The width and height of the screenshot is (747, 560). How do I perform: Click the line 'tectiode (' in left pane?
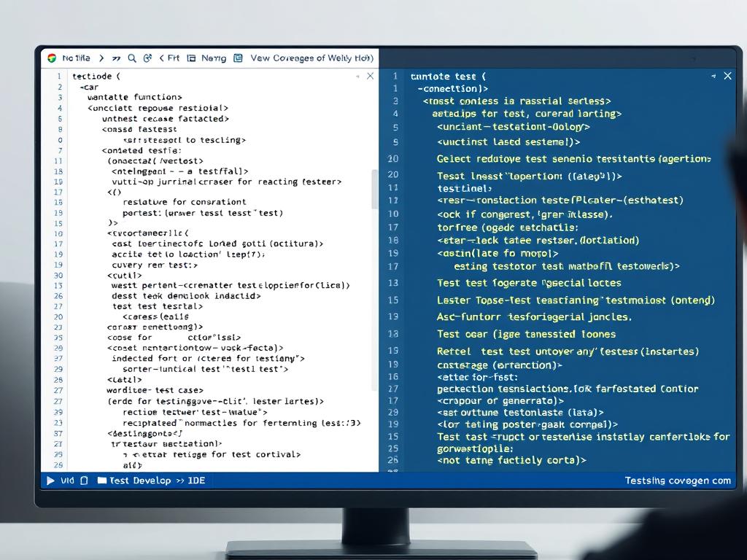tap(96, 76)
